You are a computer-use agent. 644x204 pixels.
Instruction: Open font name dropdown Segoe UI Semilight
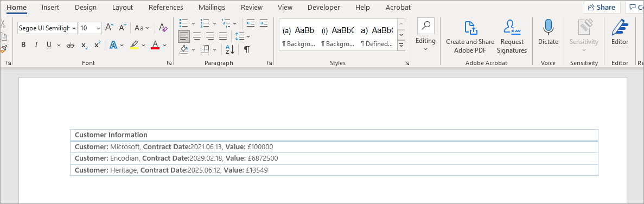click(74, 28)
